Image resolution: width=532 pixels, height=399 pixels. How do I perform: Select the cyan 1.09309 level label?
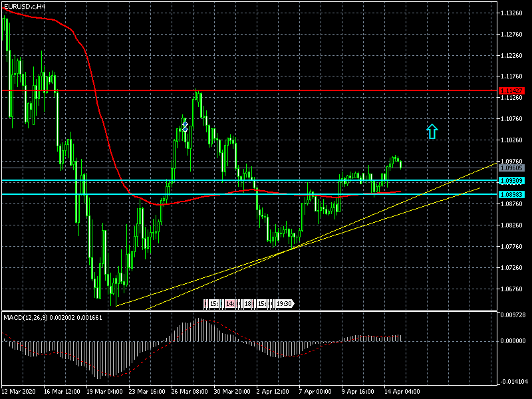511,181
